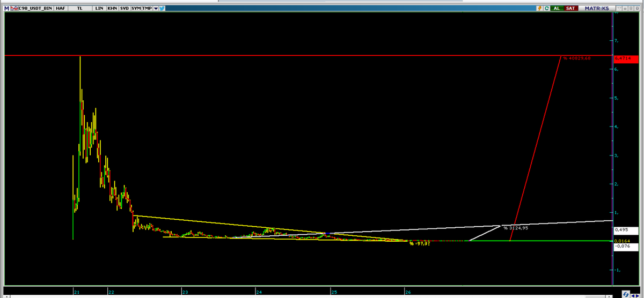Open the TMP template button
This screenshot has height=298, width=644.
[147, 9]
